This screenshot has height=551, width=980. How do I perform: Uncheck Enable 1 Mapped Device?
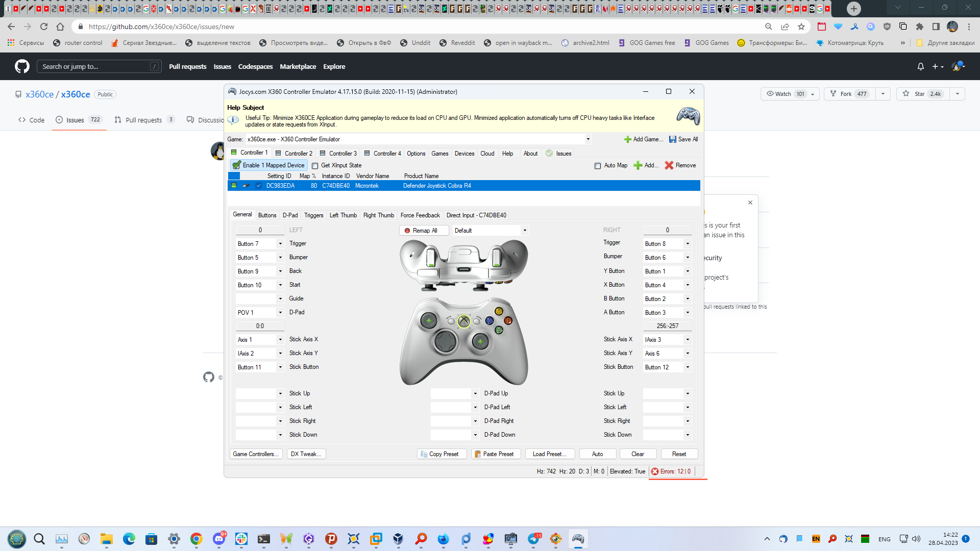coord(237,165)
